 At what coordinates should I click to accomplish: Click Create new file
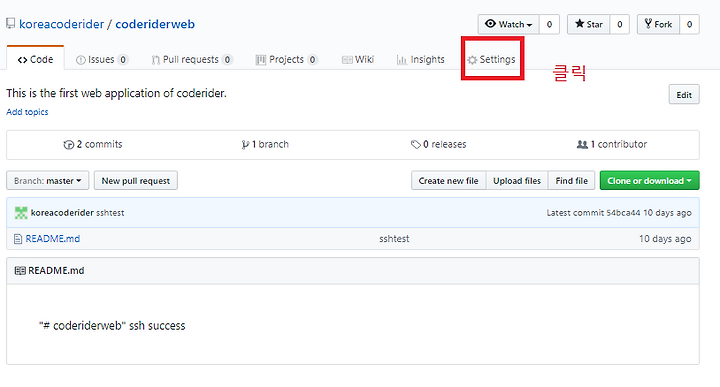click(449, 181)
